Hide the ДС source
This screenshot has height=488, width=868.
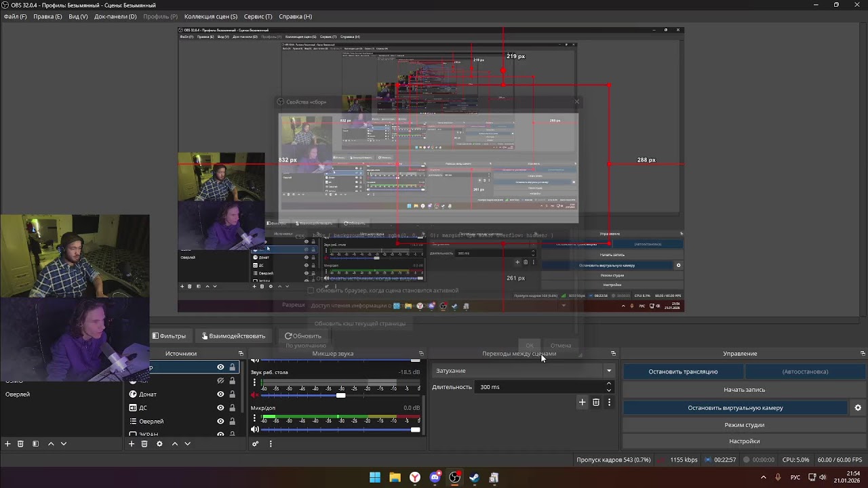pos(220,408)
